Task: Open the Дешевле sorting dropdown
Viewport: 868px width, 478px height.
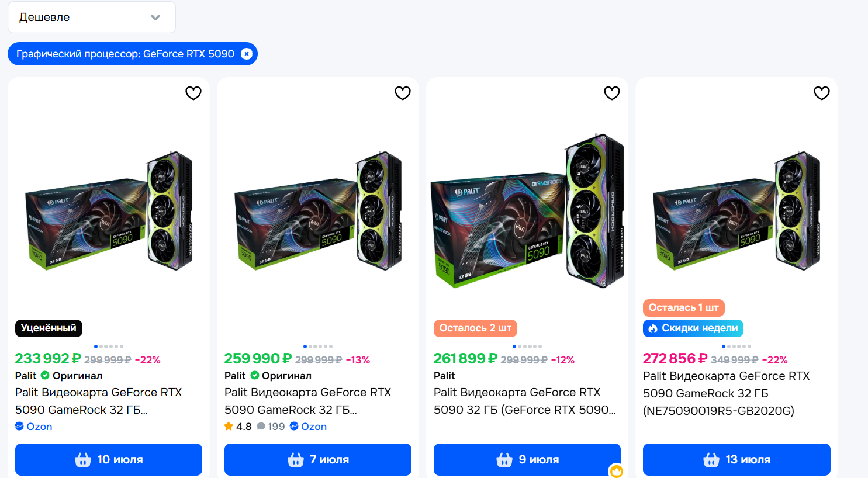Action: click(92, 18)
